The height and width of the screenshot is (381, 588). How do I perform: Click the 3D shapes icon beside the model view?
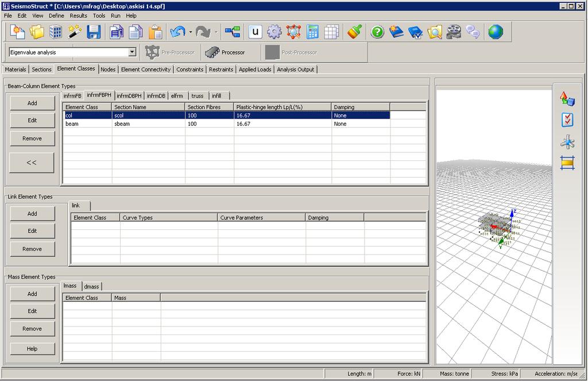pyautogui.click(x=567, y=99)
